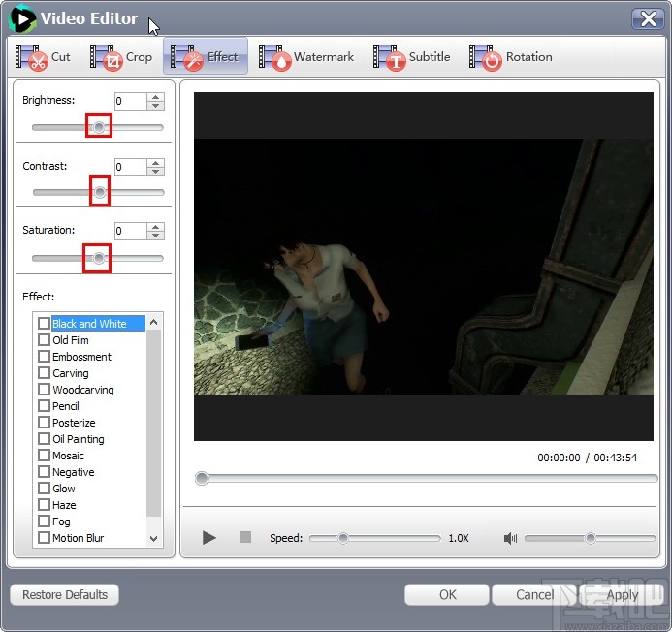The height and width of the screenshot is (632, 672).
Task: Click the Brightness value field
Action: [131, 101]
